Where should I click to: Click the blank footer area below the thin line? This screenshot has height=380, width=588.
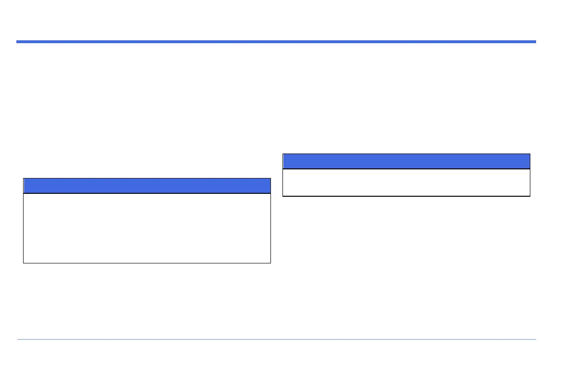point(276,360)
